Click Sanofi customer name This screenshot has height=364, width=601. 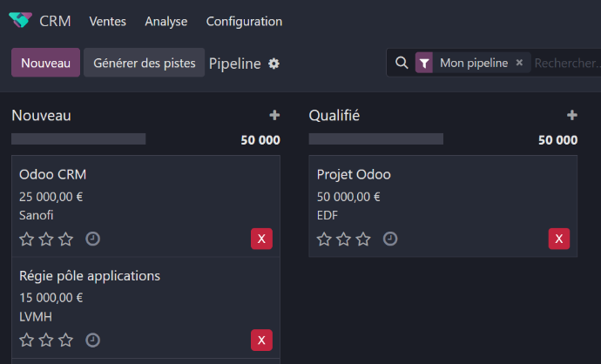tap(37, 215)
